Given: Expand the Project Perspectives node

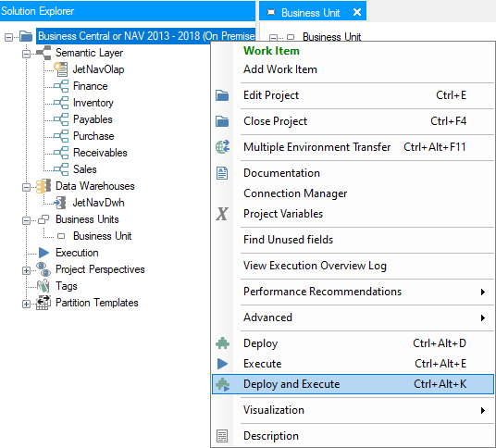Looking at the screenshot, I should click(26, 270).
